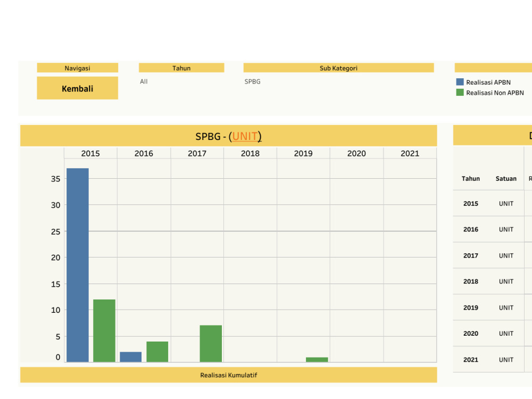
Task: Click the UNIT cell for the 2019 row
Action: (506, 307)
